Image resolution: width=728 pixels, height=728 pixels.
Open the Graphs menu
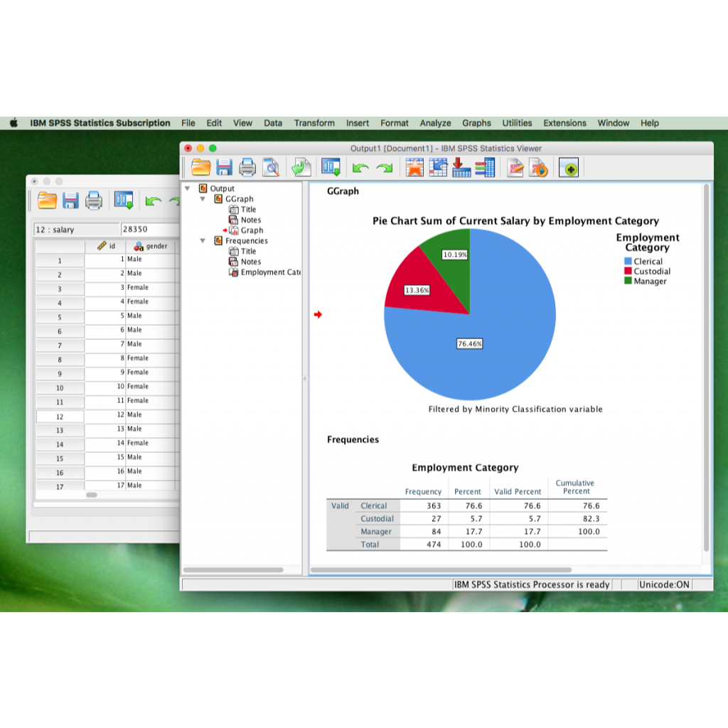tap(476, 123)
